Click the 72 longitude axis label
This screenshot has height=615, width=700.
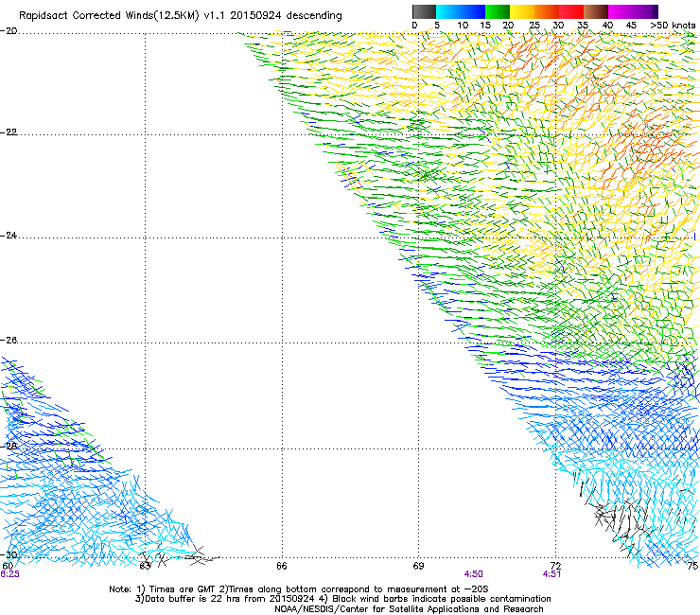555,566
